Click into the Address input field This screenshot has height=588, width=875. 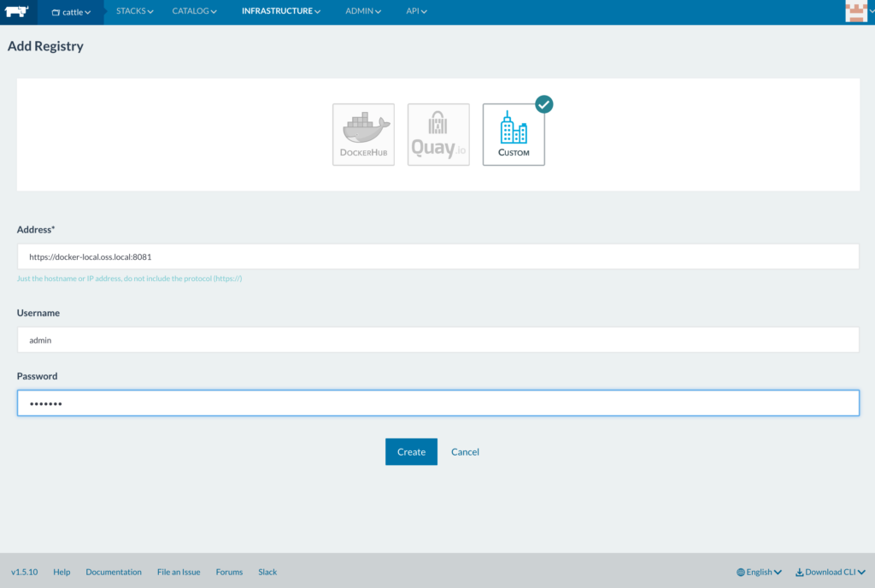pyautogui.click(x=437, y=256)
